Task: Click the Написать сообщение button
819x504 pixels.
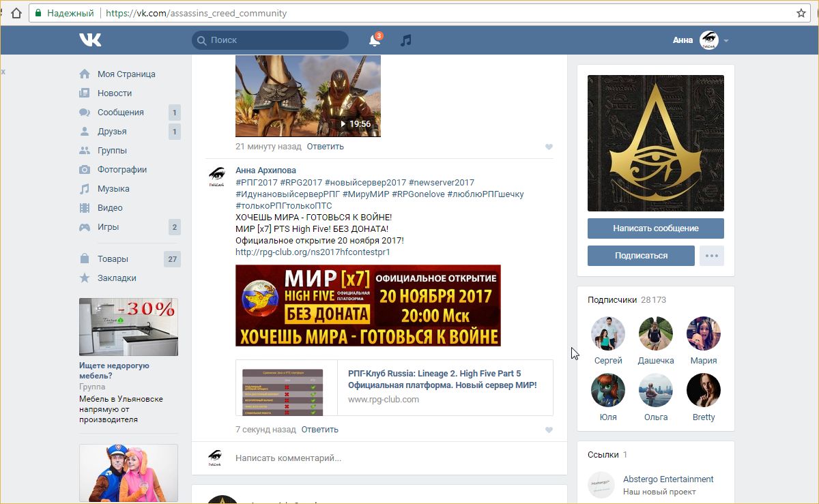Action: point(655,228)
